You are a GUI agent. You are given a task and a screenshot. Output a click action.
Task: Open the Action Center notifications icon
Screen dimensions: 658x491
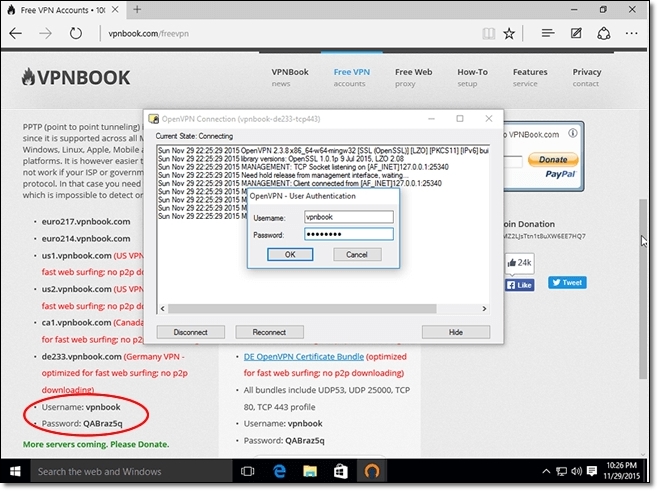tap(592, 471)
